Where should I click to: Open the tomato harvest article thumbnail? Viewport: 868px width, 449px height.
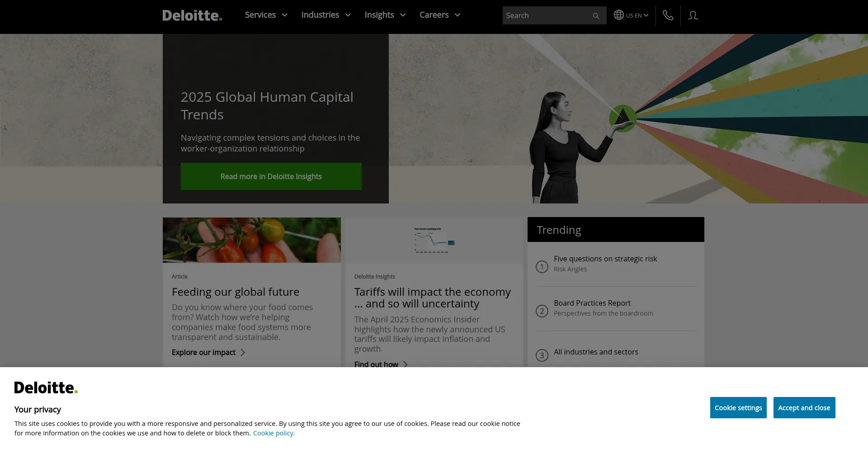click(x=251, y=240)
